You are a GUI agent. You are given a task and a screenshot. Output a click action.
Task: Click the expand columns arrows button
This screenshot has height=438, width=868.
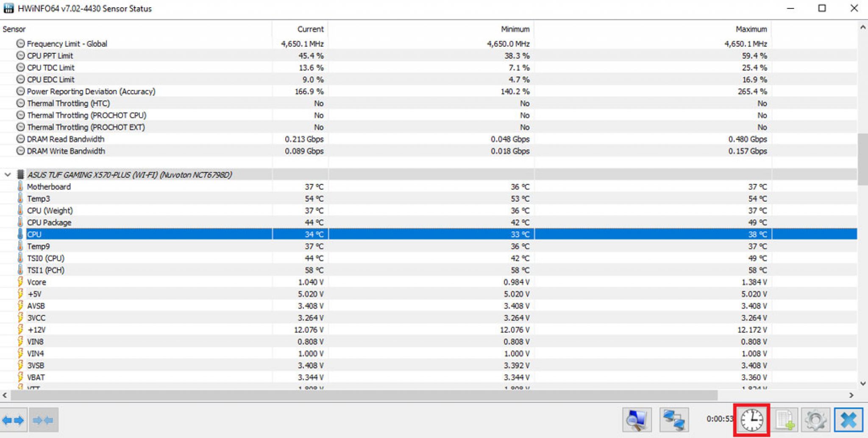[x=13, y=420]
